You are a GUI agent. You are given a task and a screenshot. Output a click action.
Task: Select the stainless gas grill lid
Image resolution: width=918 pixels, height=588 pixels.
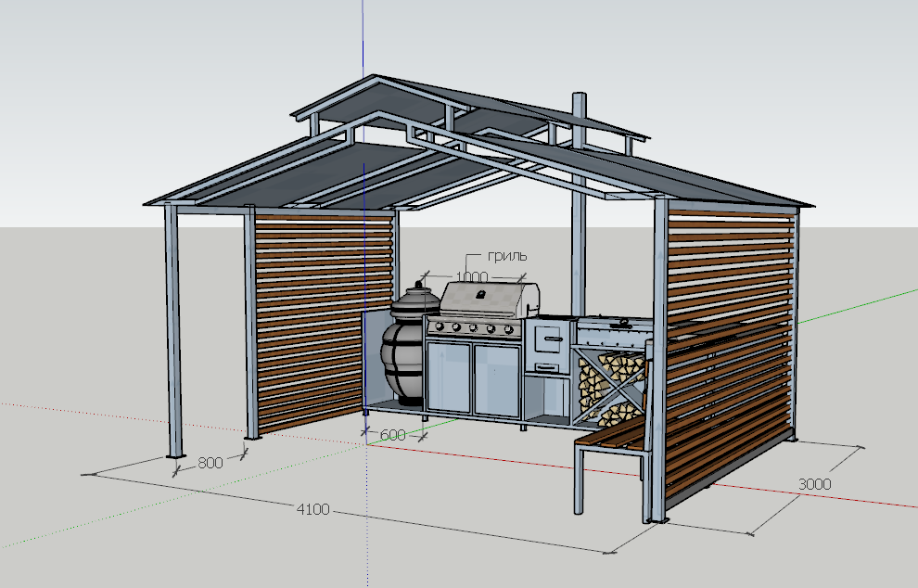click(488, 299)
